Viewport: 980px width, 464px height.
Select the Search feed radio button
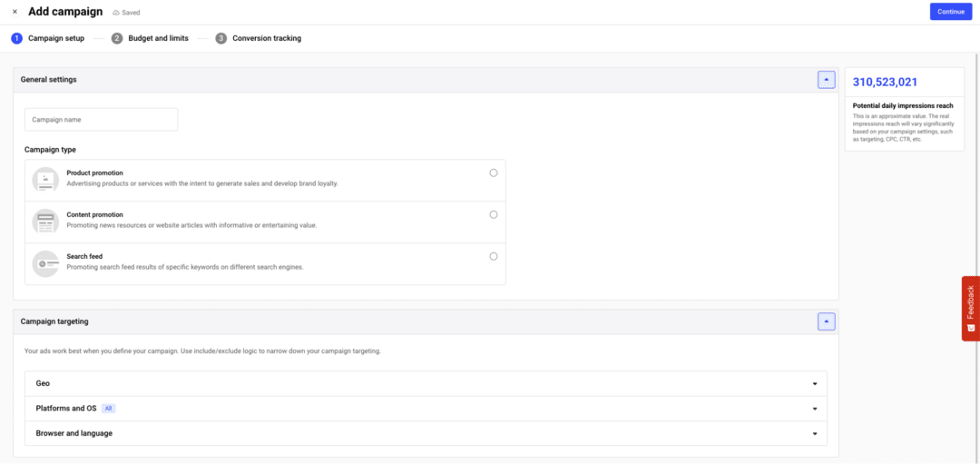(x=494, y=256)
